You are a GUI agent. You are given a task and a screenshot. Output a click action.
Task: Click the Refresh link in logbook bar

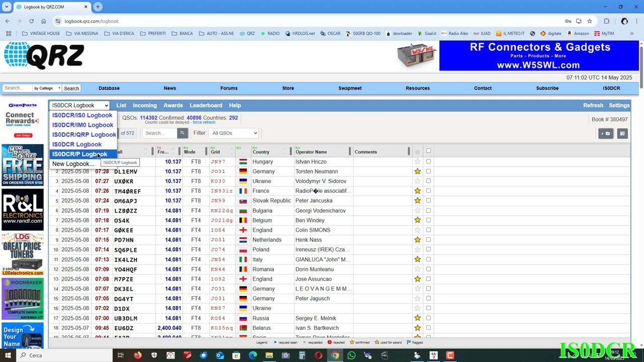pos(593,105)
